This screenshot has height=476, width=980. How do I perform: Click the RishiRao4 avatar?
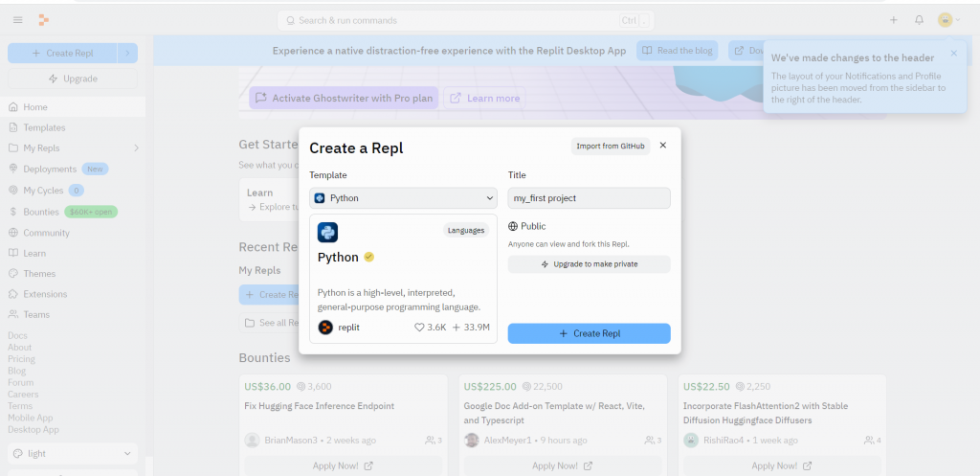pyautogui.click(x=691, y=441)
